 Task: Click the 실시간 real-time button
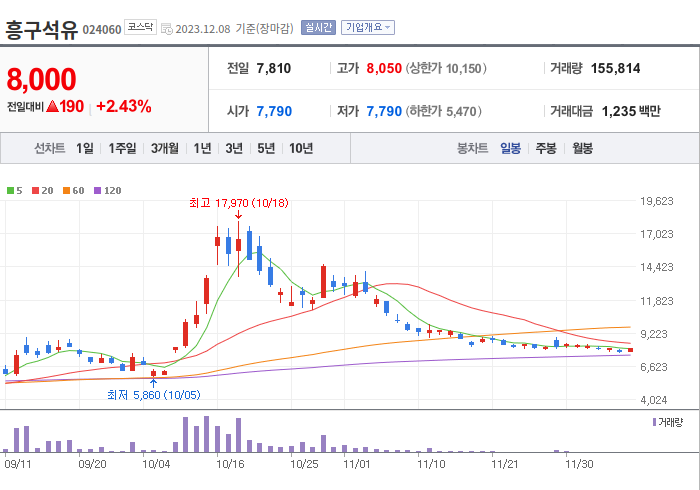[x=318, y=28]
